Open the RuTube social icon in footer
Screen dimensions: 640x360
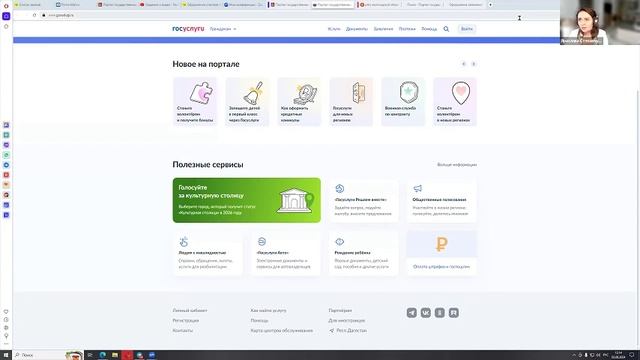(x=453, y=313)
